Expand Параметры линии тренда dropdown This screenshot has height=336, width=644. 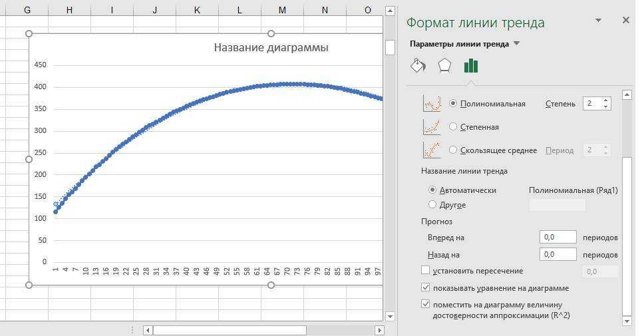point(517,43)
